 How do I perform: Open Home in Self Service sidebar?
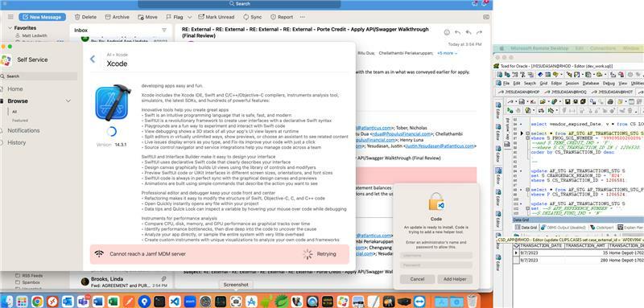click(x=15, y=89)
